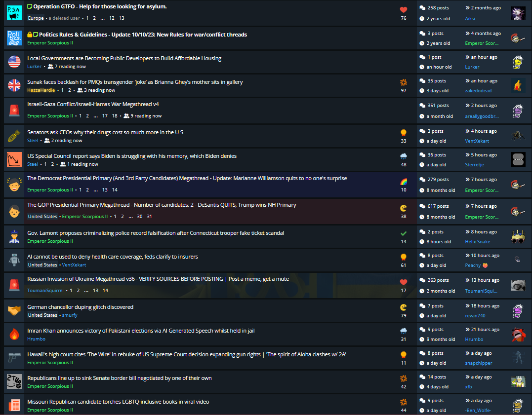Screen dimensions: 532x415
Task: Open last poster snapchipper's profile
Action: point(478,363)
